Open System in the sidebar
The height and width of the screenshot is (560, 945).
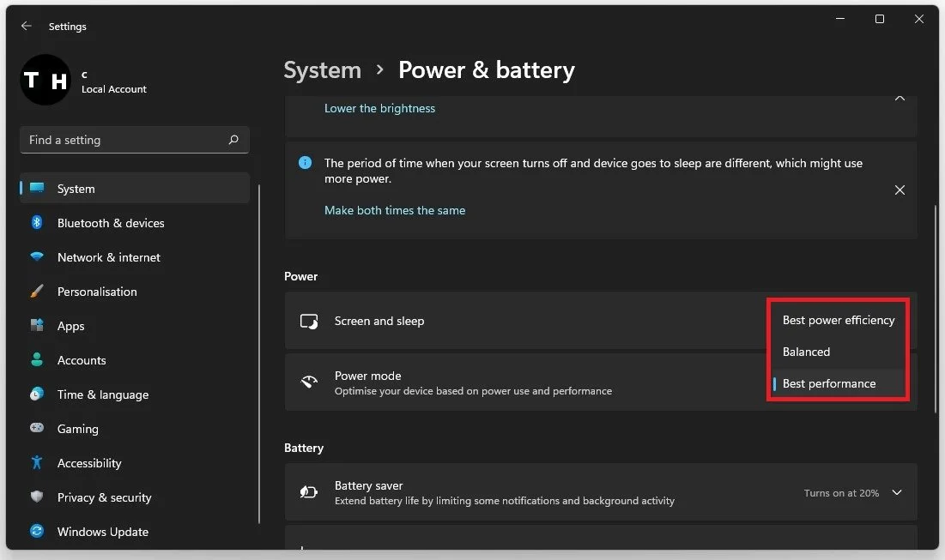coord(135,189)
